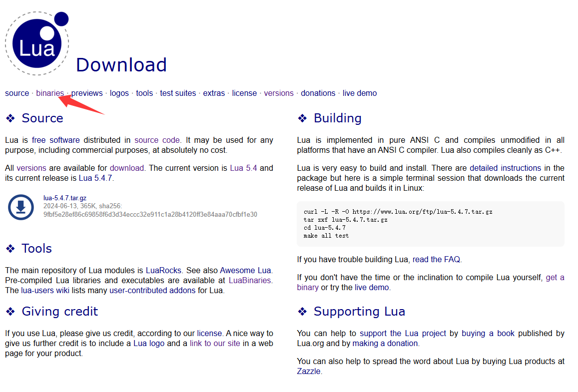Visit the Zazzle products link
The height and width of the screenshot is (392, 578).
tap(309, 372)
